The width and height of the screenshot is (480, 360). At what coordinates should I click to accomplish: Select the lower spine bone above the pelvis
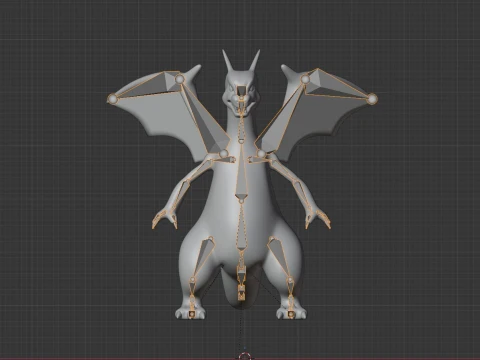(x=241, y=226)
